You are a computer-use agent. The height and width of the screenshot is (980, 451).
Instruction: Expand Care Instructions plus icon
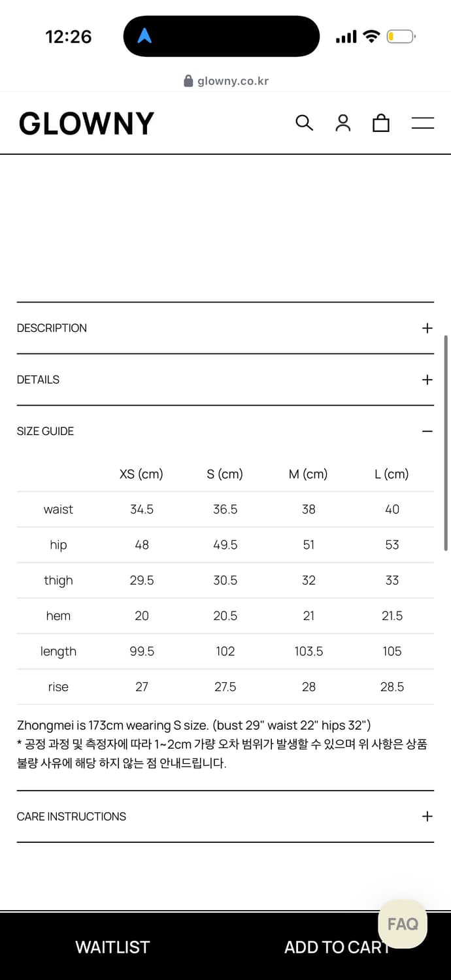(x=427, y=816)
